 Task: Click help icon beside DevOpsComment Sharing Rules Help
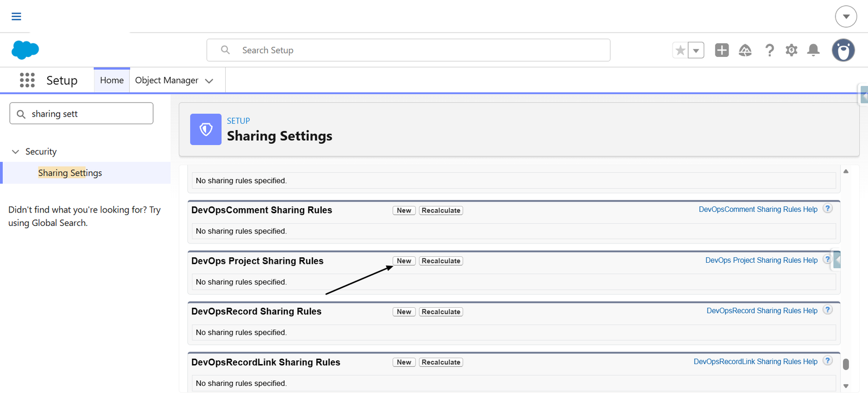pos(827,209)
